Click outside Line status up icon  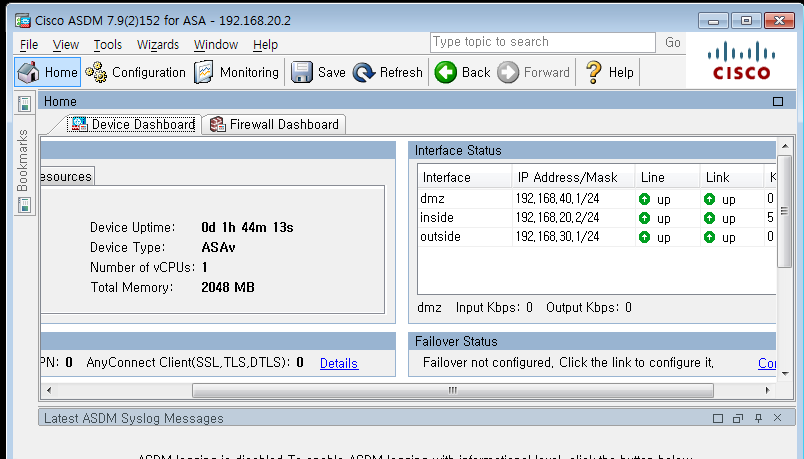point(645,237)
